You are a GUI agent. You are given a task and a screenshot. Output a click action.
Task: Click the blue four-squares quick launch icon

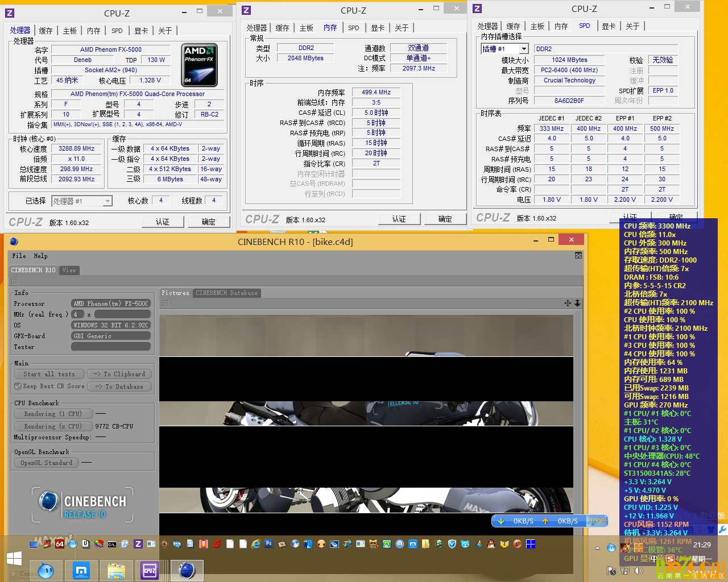point(531,544)
